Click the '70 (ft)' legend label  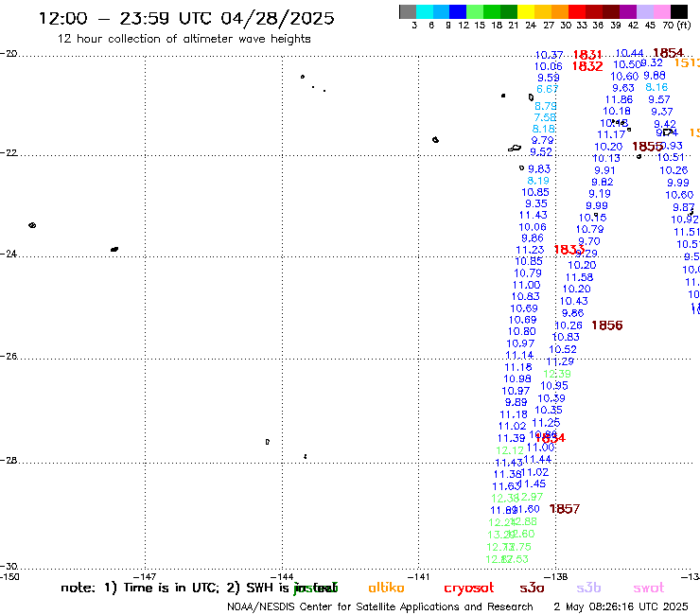pos(676,26)
